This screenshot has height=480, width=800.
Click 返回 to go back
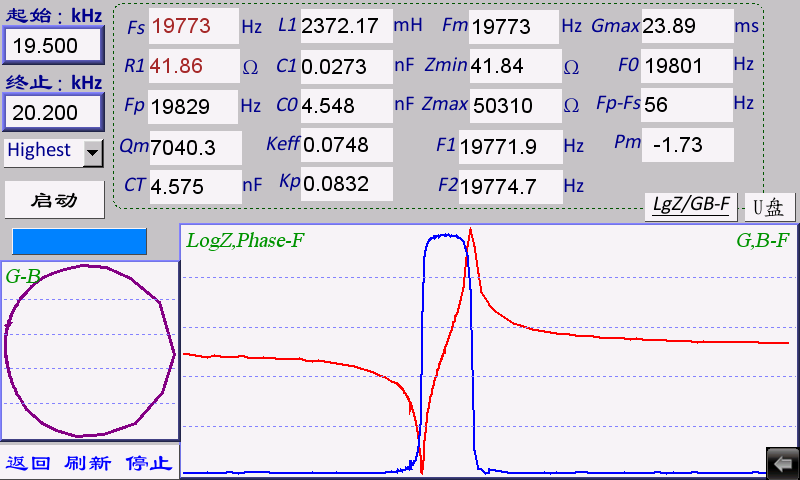pyautogui.click(x=28, y=463)
